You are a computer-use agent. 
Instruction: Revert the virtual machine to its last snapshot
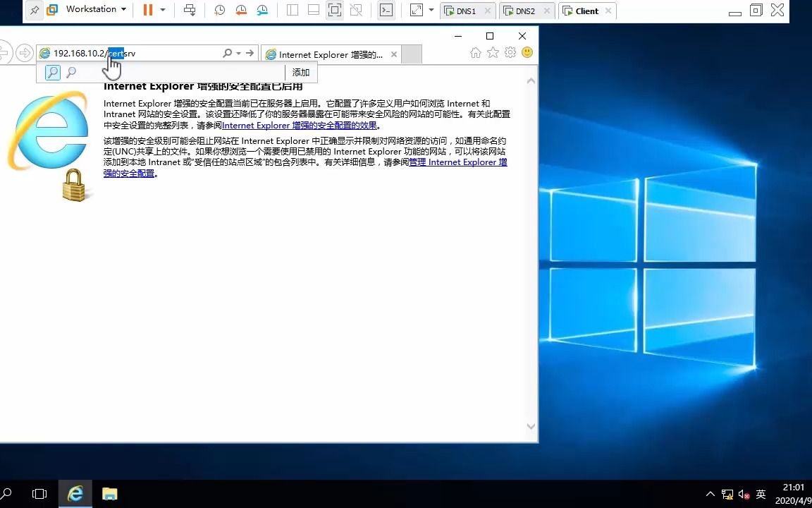point(241,11)
